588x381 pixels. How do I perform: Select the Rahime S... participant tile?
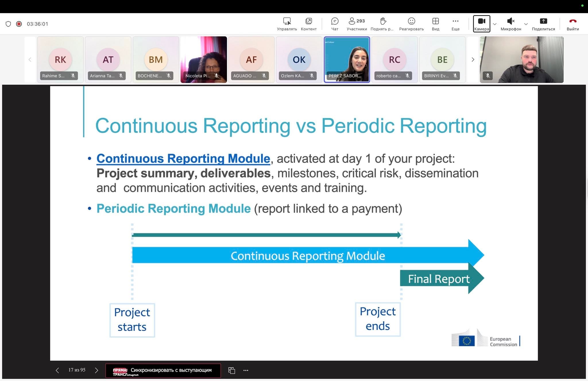tap(60, 59)
